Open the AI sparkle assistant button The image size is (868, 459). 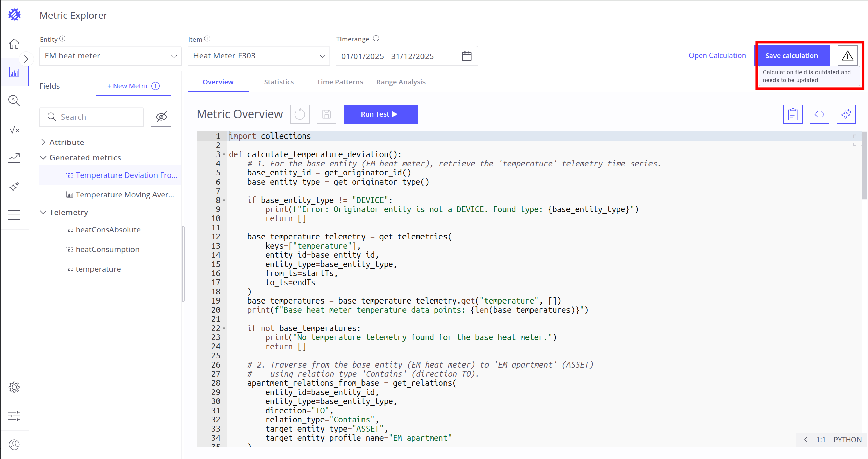(846, 114)
